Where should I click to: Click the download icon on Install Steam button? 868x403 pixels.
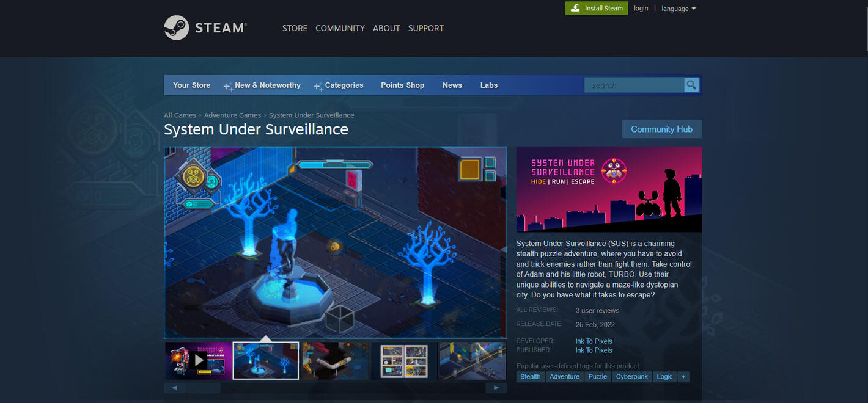575,8
